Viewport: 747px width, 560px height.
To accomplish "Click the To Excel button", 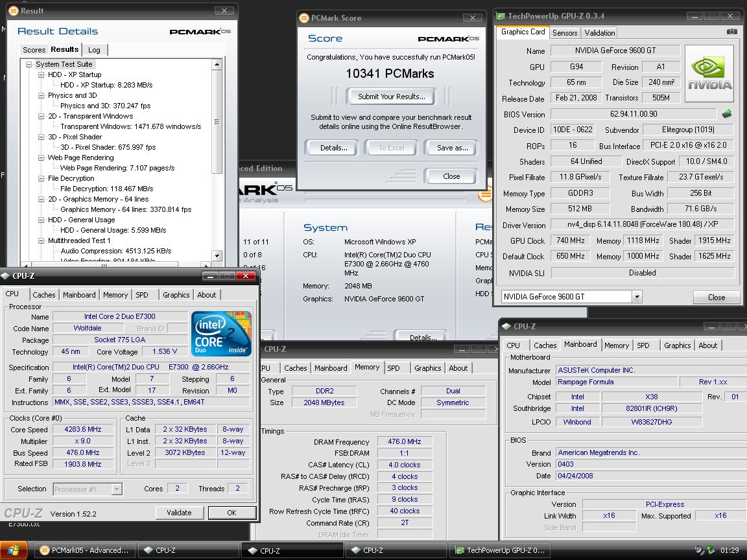I will click(392, 148).
